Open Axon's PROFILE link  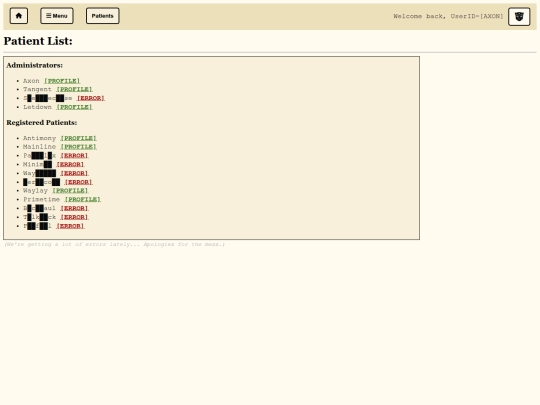pyautogui.click(x=62, y=81)
